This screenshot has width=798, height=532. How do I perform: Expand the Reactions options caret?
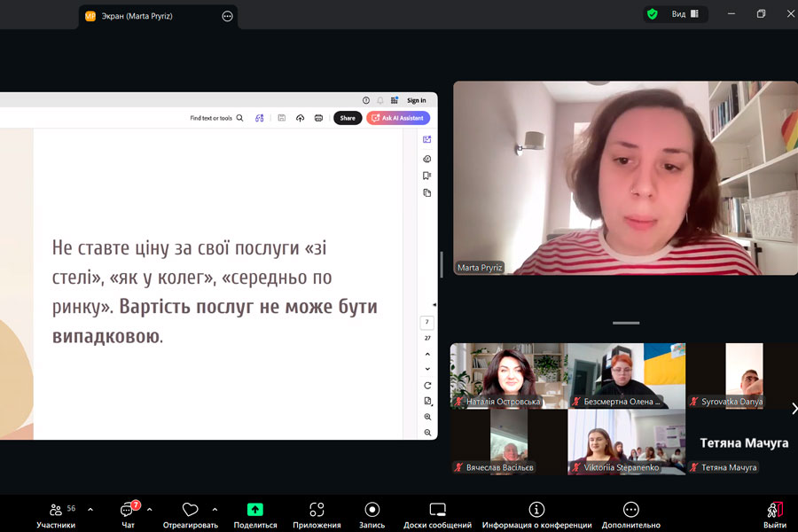pyautogui.click(x=215, y=509)
